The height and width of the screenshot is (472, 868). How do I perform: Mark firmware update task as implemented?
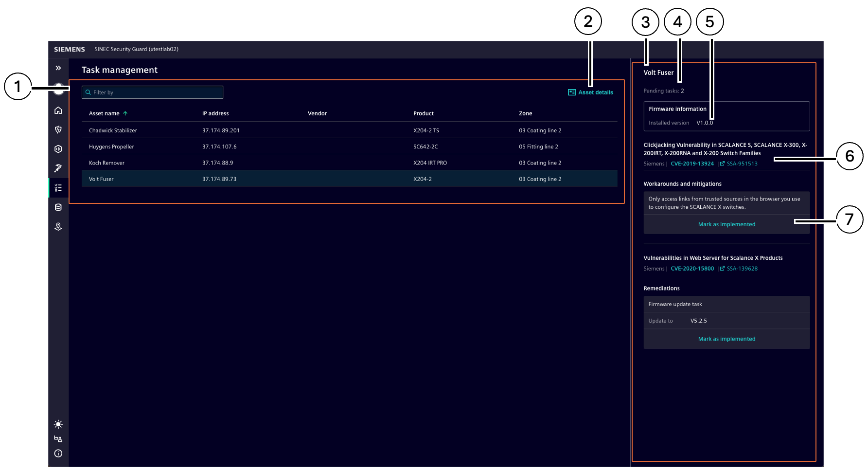[x=726, y=339]
